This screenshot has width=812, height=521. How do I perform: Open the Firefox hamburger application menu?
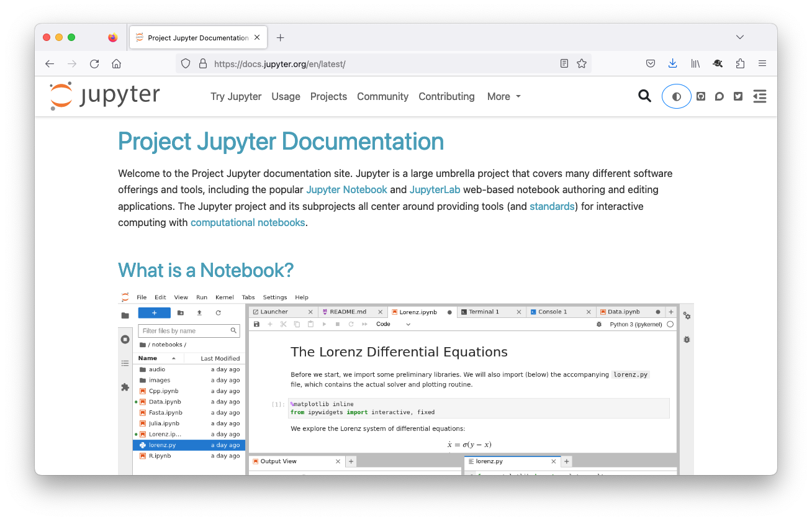pyautogui.click(x=762, y=63)
